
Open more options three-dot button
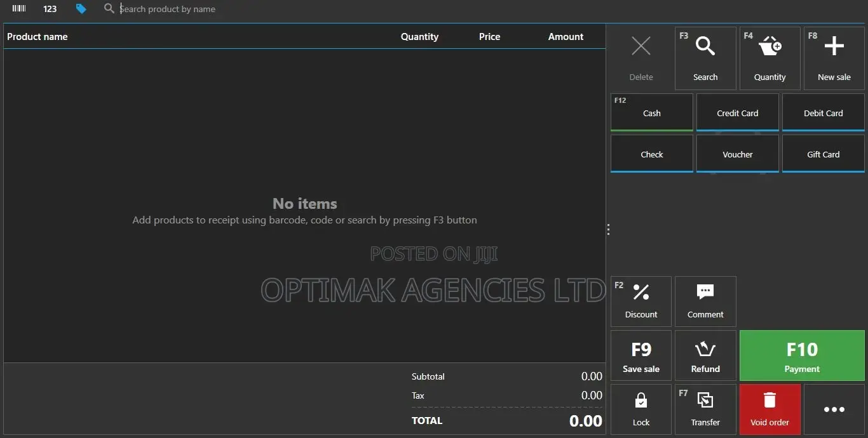pyautogui.click(x=834, y=409)
